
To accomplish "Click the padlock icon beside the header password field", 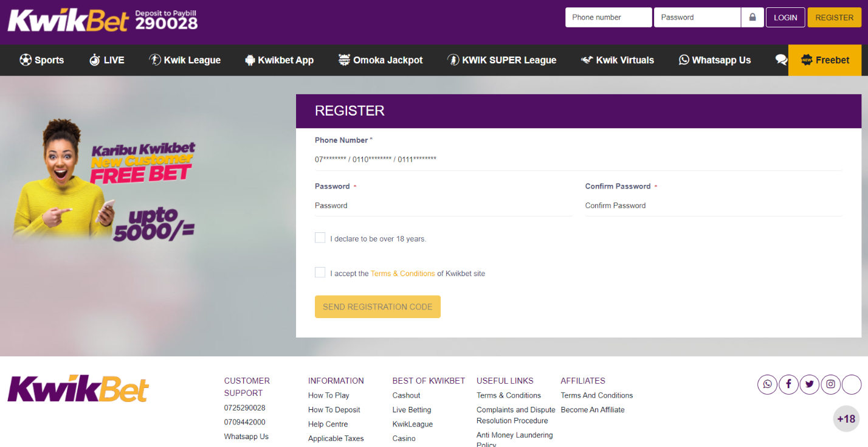I will coord(753,18).
